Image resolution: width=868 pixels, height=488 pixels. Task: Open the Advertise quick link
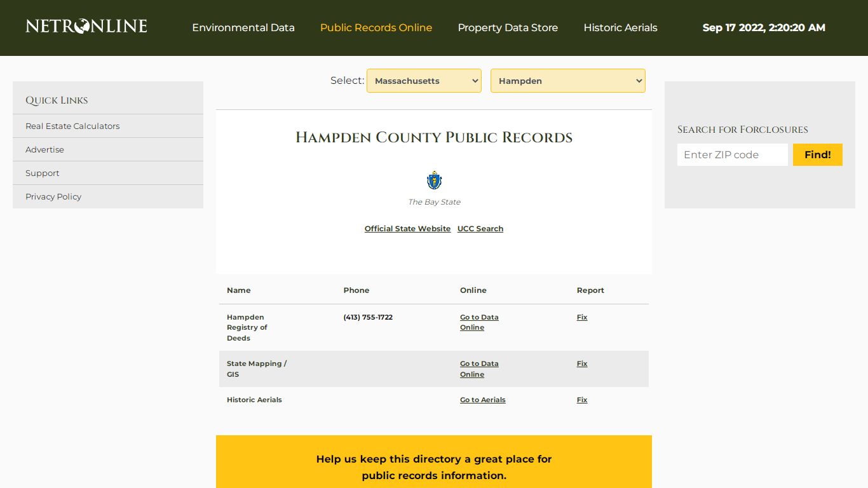point(44,149)
